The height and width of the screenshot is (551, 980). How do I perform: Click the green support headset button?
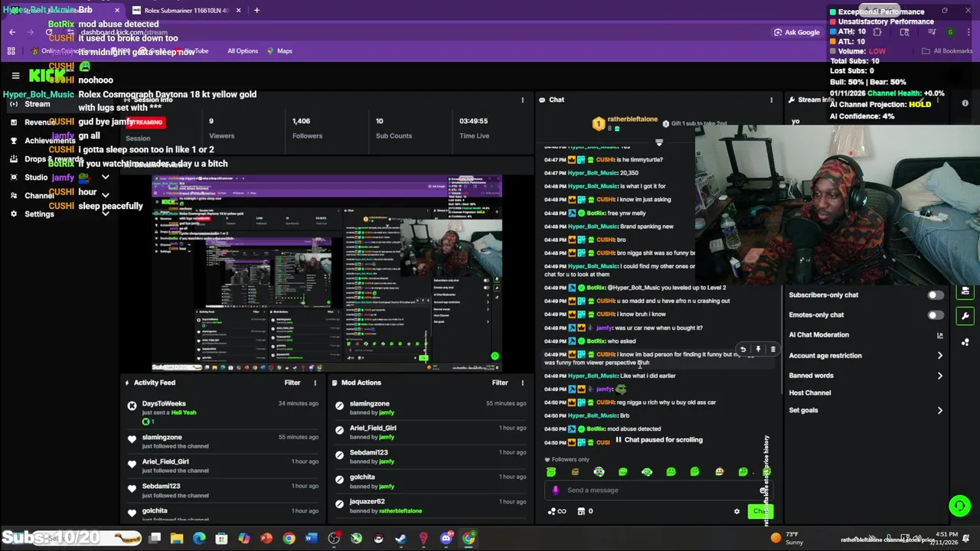[959, 505]
